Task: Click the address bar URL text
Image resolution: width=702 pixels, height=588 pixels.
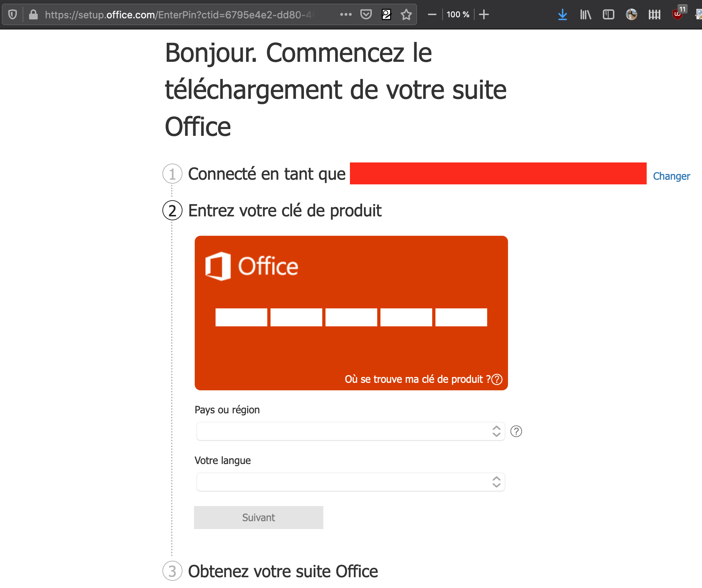Action: [180, 15]
